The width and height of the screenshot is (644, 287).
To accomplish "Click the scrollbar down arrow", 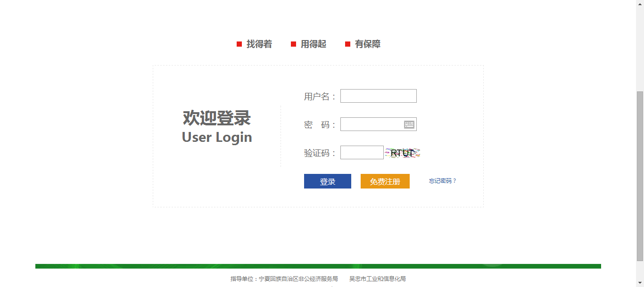I will coord(640,283).
